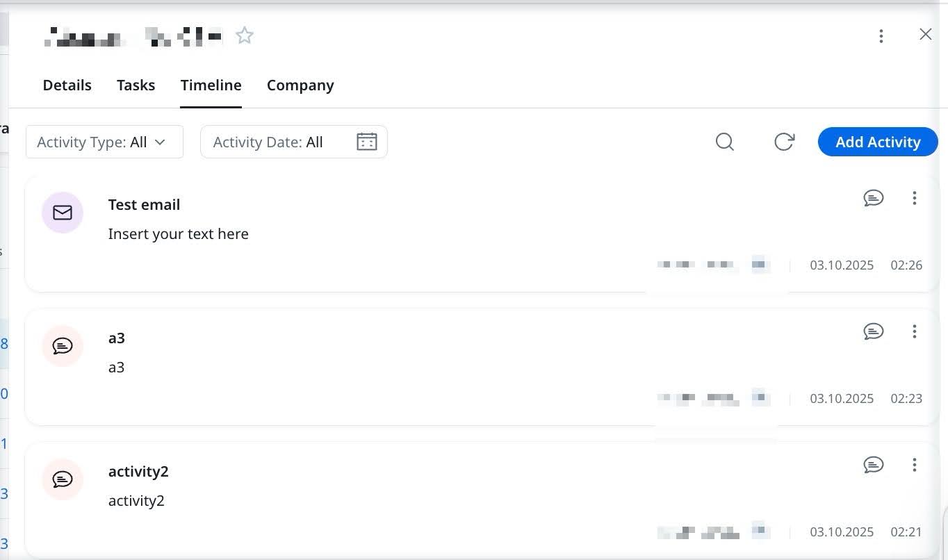Click the chat bubble icon on the a3 activity
This screenshot has height=560, width=948.
click(63, 345)
